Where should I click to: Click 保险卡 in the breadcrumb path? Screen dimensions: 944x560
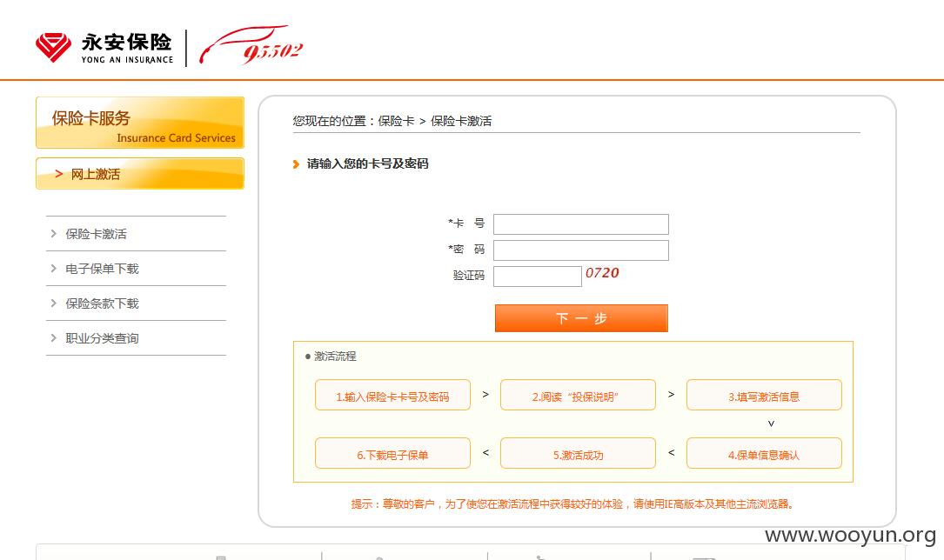[x=396, y=121]
